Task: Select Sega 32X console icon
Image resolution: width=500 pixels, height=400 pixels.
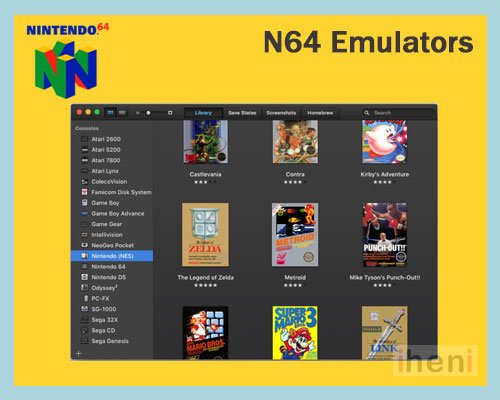Action: point(85,320)
